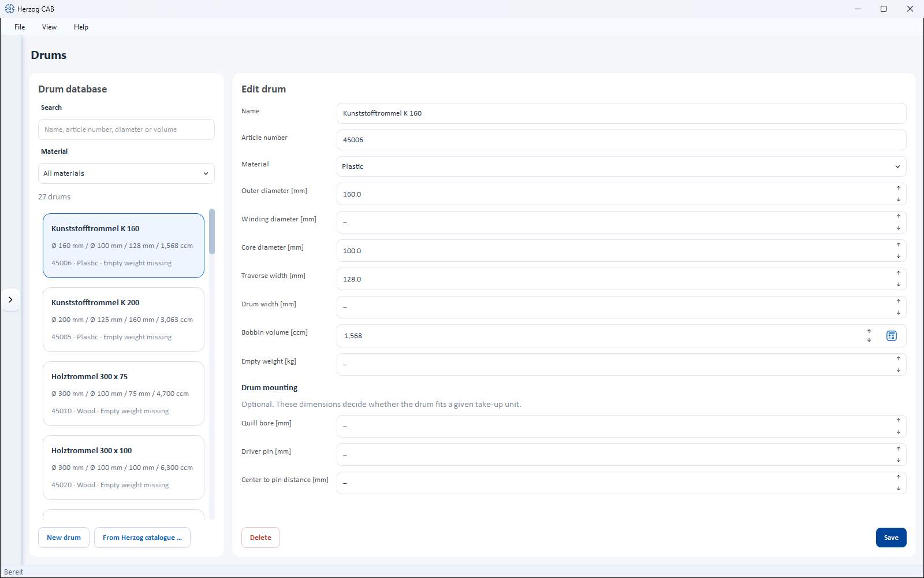Open the All materials filter dropdown
The width and height of the screenshot is (924, 578).
126,173
